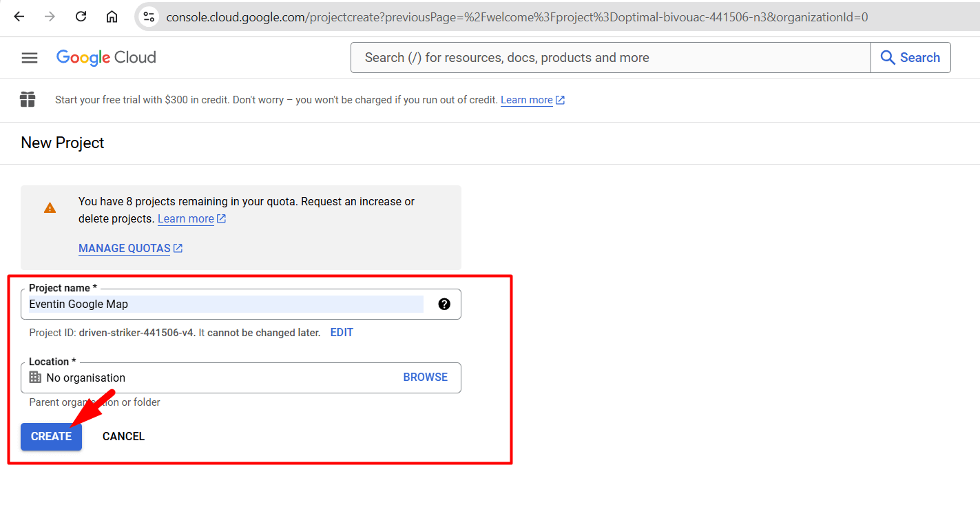980x516 pixels.
Task: Click the '8 projects remaining' quota message
Action: point(247,210)
